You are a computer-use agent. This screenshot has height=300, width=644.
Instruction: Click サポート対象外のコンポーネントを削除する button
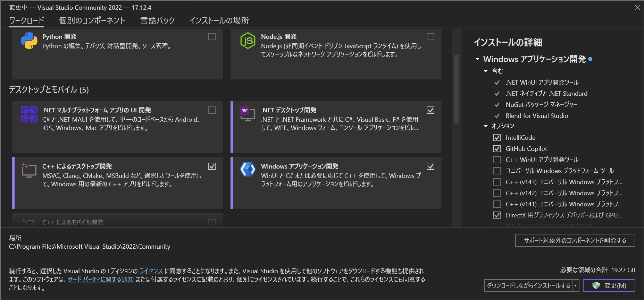click(x=575, y=240)
